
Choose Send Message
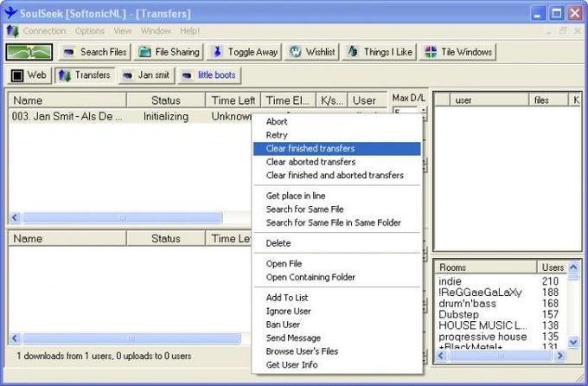tap(336, 338)
